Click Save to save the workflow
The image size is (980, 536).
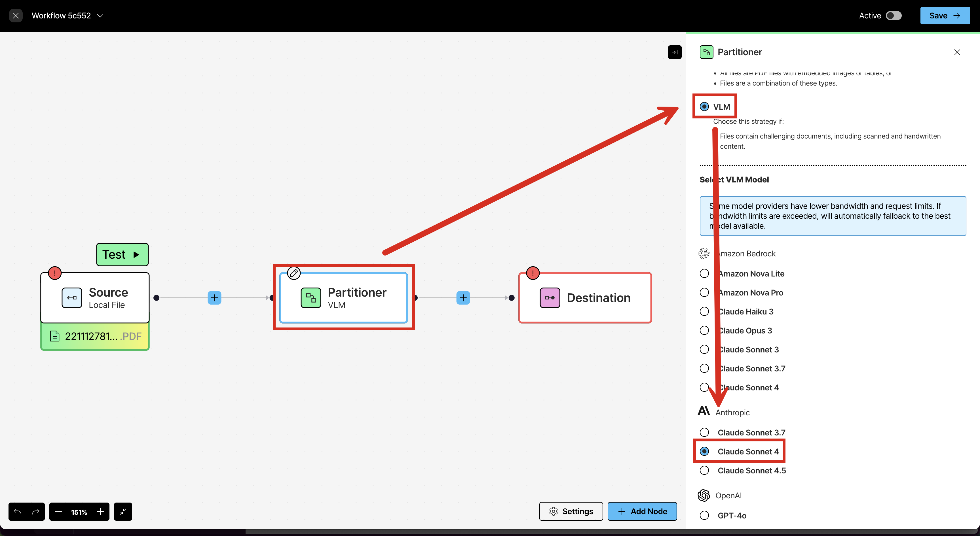click(x=945, y=16)
